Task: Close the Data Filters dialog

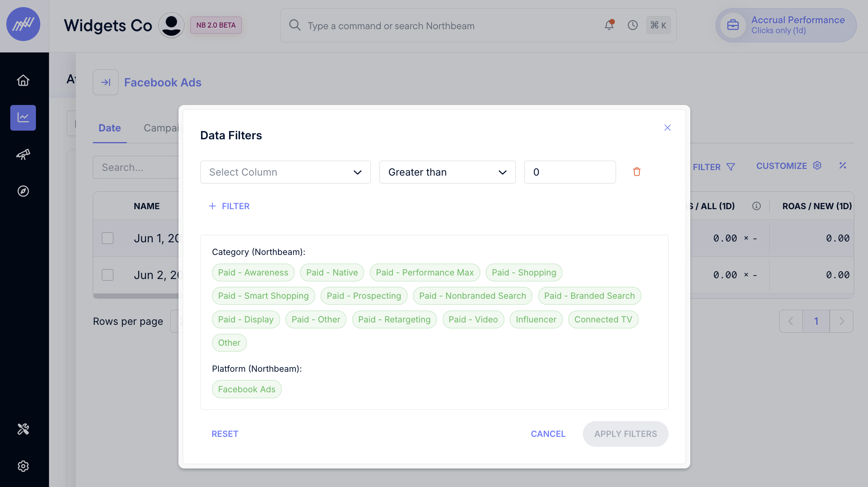Action: (x=667, y=127)
